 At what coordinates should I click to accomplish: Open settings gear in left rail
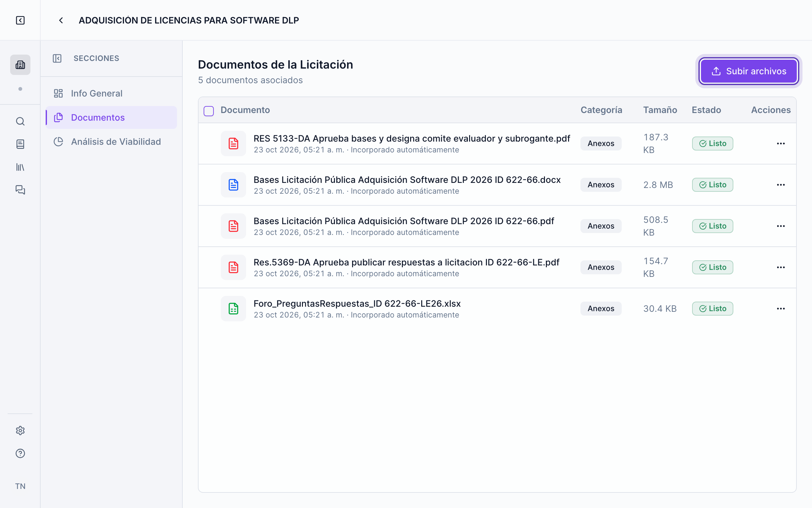(20, 431)
